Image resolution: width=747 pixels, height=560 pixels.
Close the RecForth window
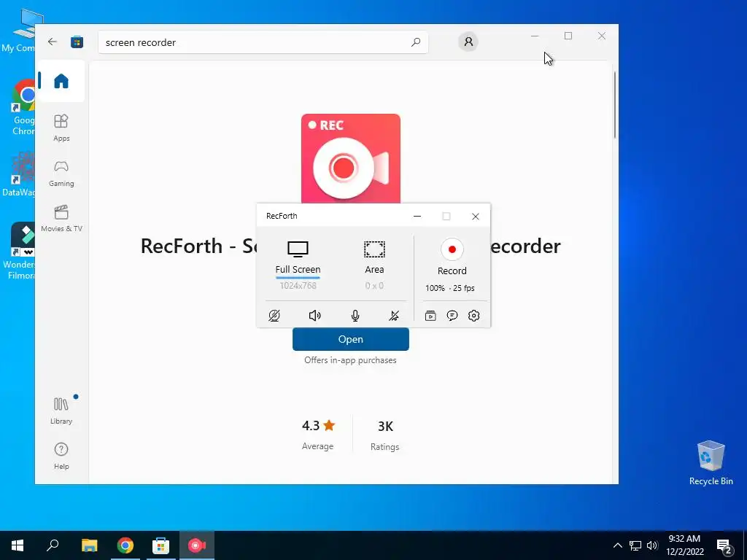point(475,216)
